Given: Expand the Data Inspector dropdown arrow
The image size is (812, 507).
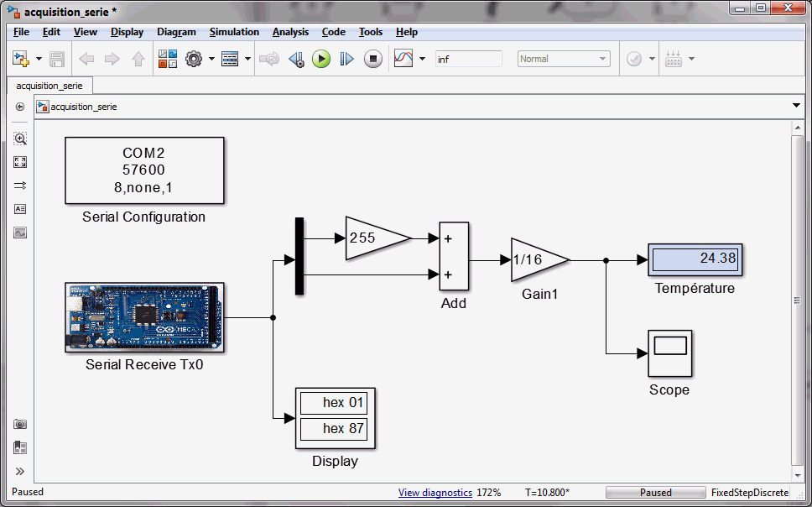Looking at the screenshot, I should point(422,59).
